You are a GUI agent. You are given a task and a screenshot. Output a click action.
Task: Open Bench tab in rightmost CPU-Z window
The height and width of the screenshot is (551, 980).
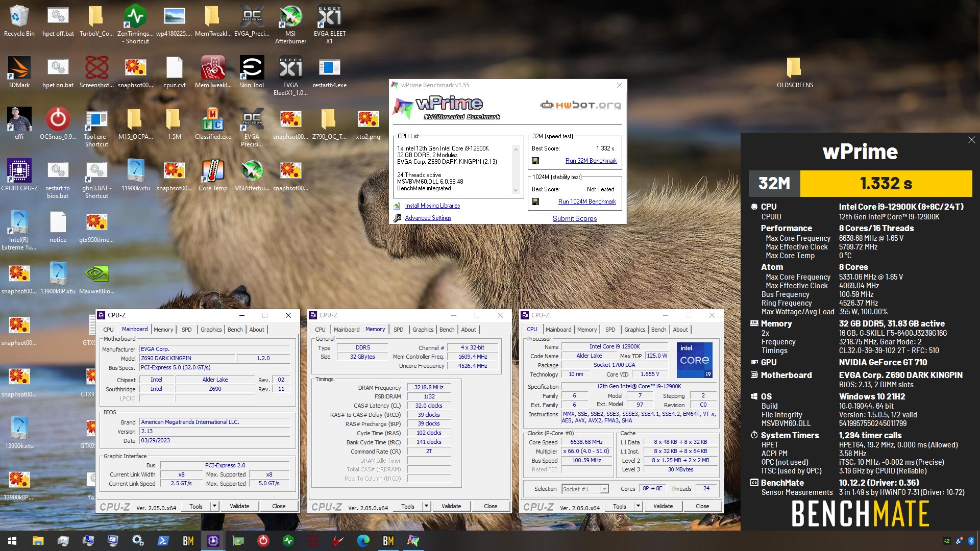[x=659, y=330]
